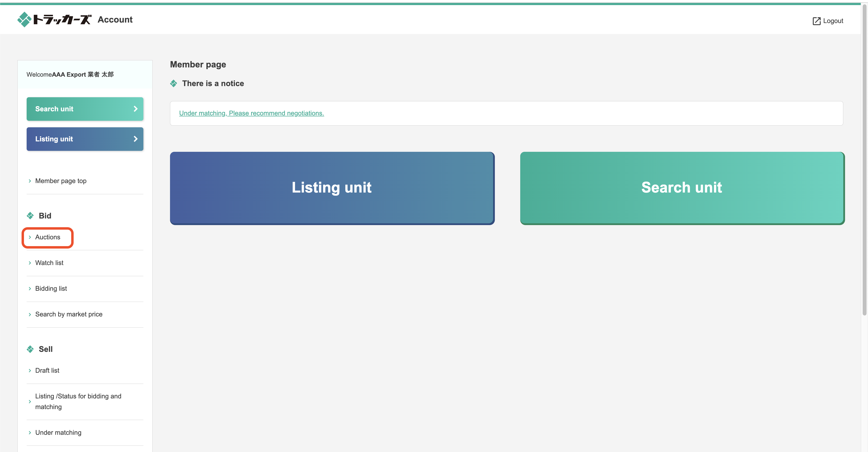Click the arrow icon on Listing unit button
868x452 pixels.
pyautogui.click(x=135, y=139)
